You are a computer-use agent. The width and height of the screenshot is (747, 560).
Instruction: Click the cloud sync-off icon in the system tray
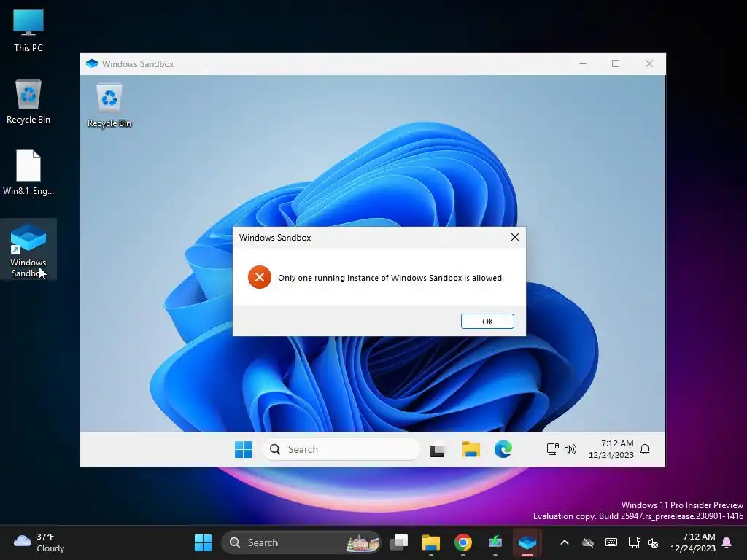coord(589,542)
